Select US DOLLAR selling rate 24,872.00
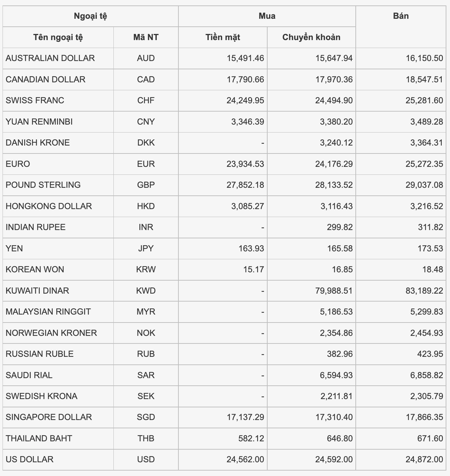The width and height of the screenshot is (450, 476). tap(424, 459)
